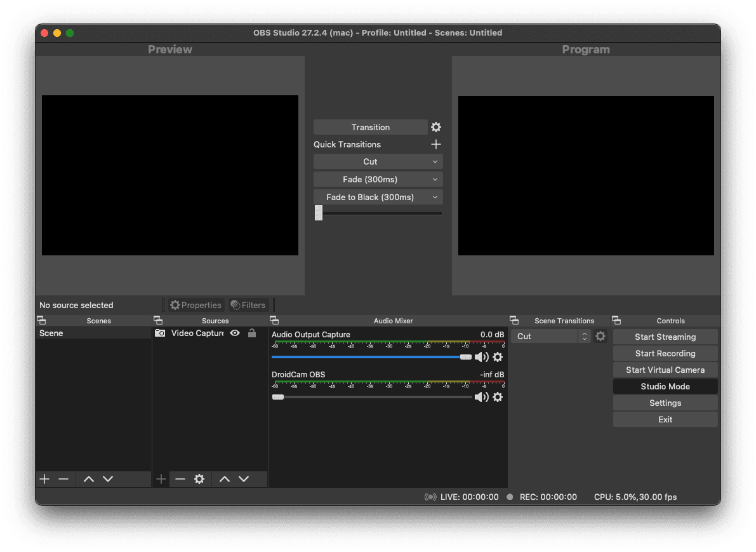Remove the selected scene with minus button
Image resolution: width=756 pixels, height=552 pixels.
point(63,479)
